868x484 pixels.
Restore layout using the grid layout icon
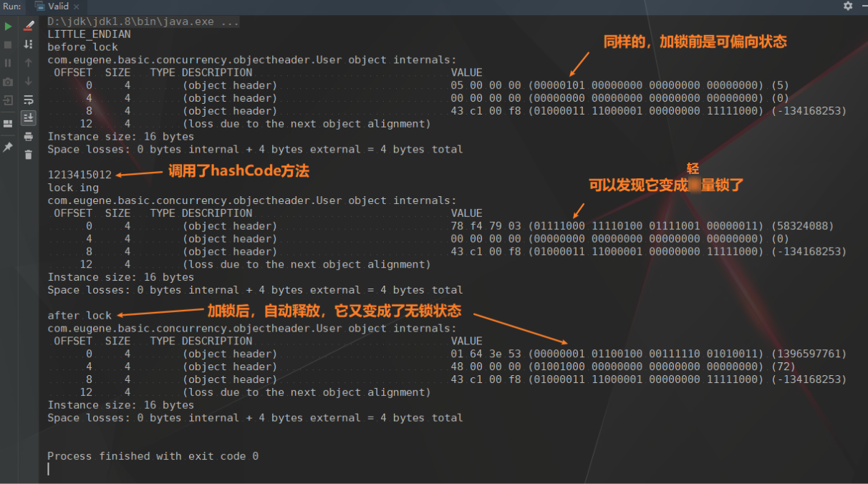[9, 123]
